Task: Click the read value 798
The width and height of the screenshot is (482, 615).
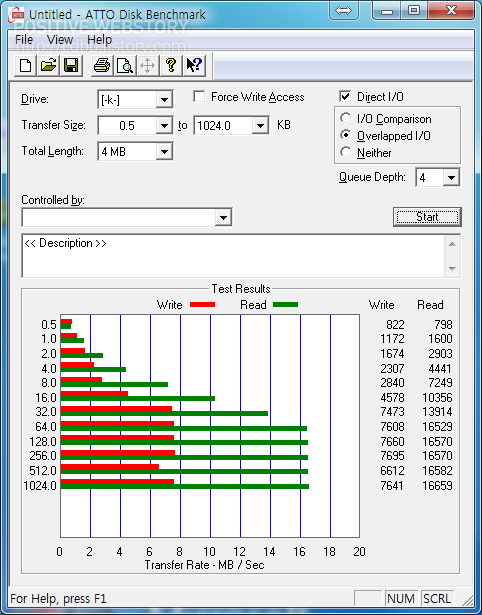Action: [x=443, y=325]
